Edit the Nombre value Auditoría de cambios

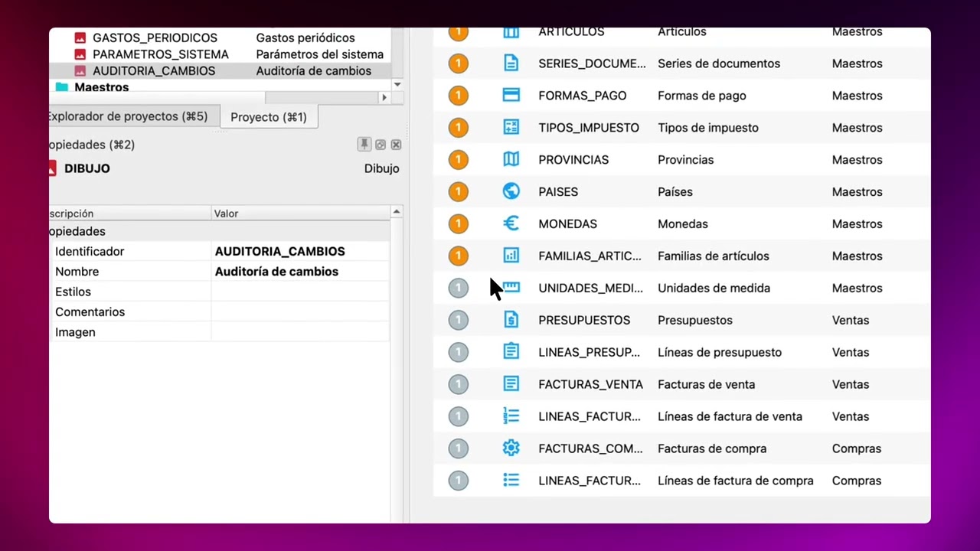point(300,272)
